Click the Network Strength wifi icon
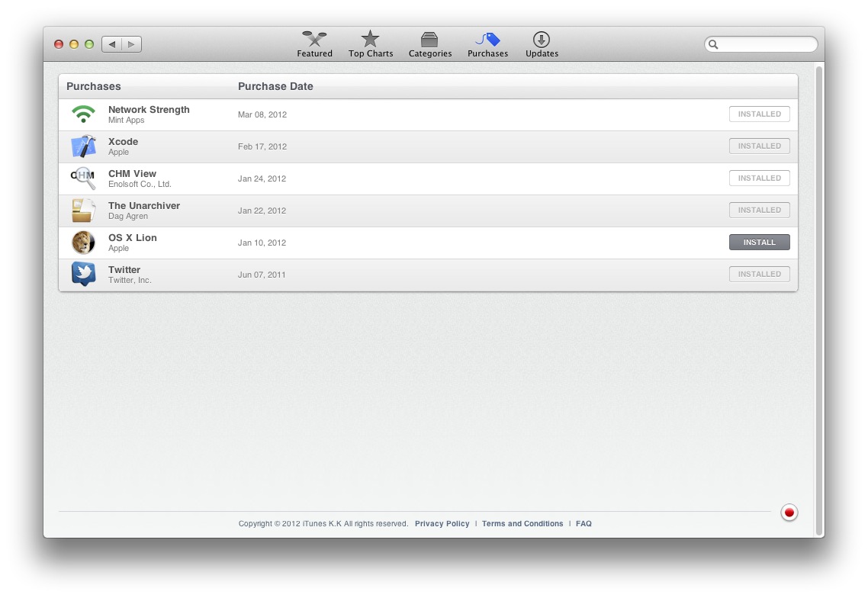This screenshot has height=598, width=868. coord(84,114)
